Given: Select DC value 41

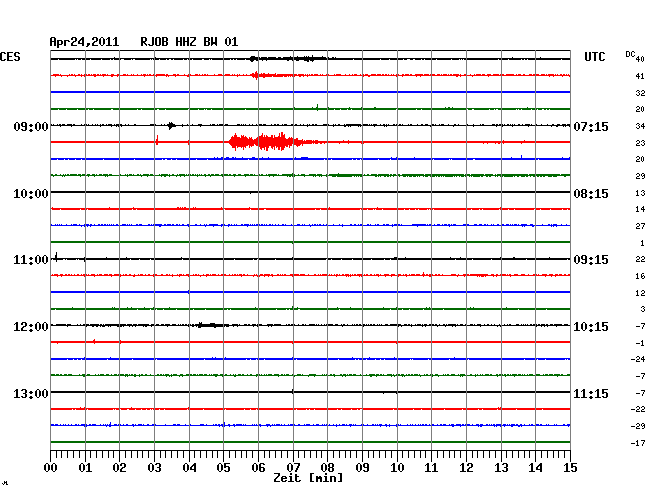Looking at the screenshot, I should coord(640,76).
